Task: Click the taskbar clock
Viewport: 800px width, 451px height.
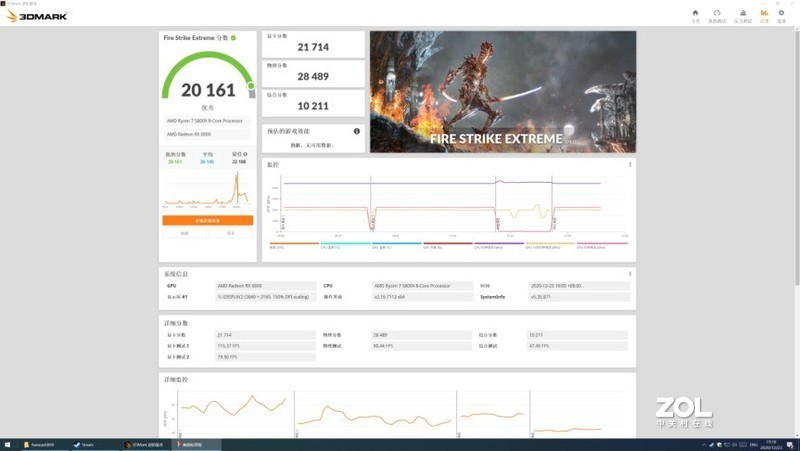Action: pyautogui.click(x=771, y=445)
